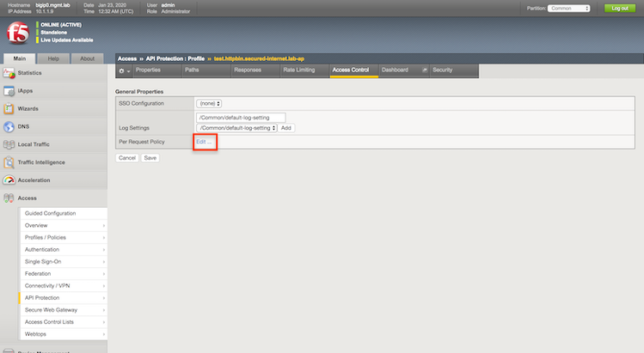
Task: Click API Protection : Profile breadcrumb
Action: [175, 58]
